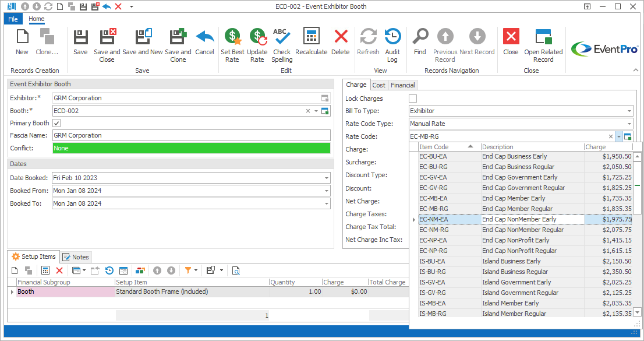Click the Charge column header in rate list
The height and width of the screenshot is (341, 644).
click(x=608, y=147)
